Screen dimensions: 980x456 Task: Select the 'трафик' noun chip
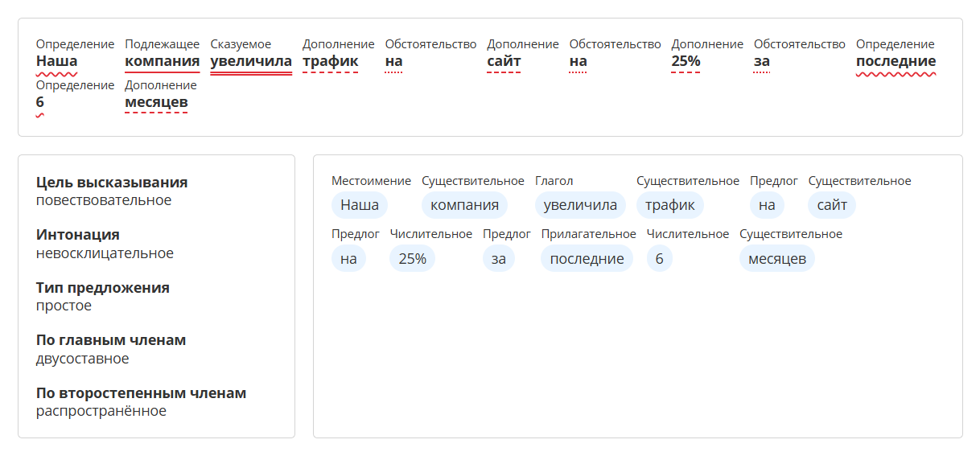[x=669, y=205]
